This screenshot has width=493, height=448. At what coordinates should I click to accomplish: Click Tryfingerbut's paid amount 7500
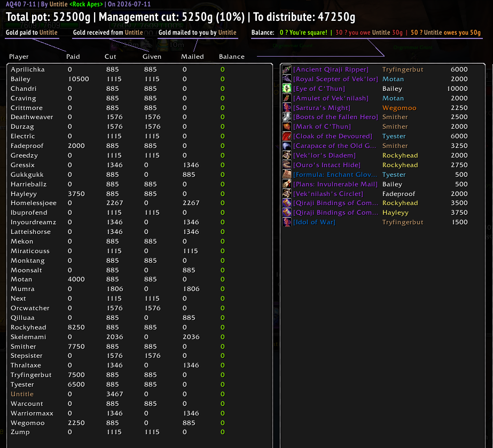tap(76, 375)
